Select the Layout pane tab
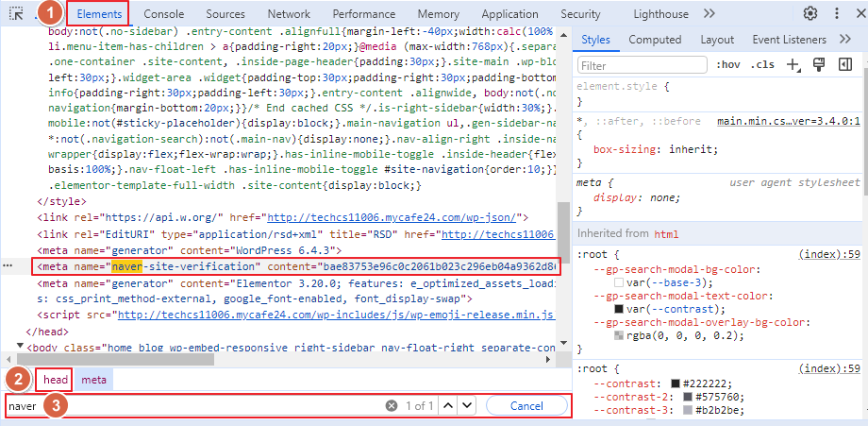Viewport: 868px width, 426px height. pos(717,40)
